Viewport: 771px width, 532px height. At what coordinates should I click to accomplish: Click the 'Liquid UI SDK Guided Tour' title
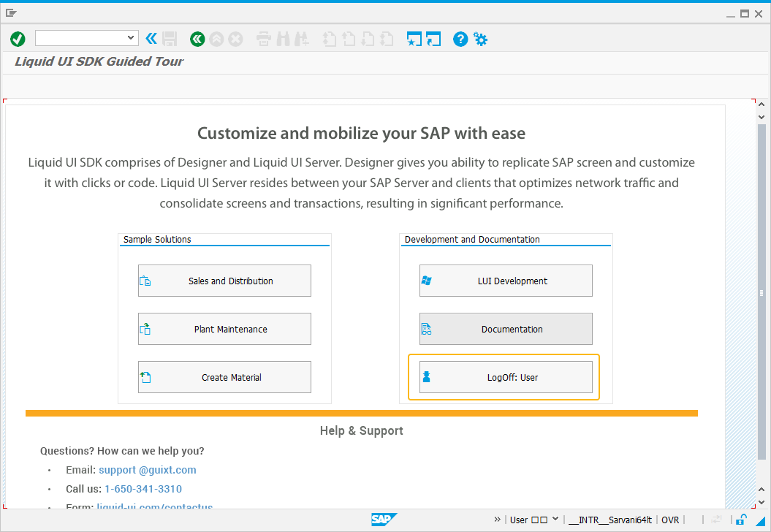click(x=99, y=61)
